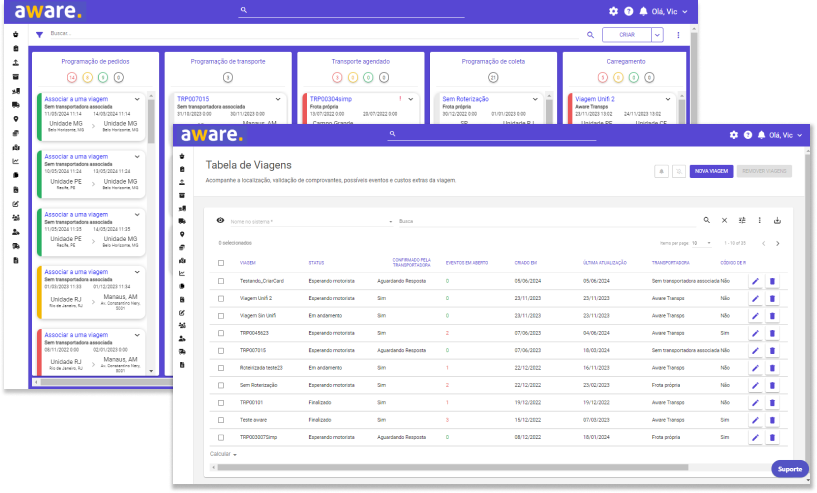The height and width of the screenshot is (493, 817).
Task: Sort table by STATUS column header
Action: [316, 263]
